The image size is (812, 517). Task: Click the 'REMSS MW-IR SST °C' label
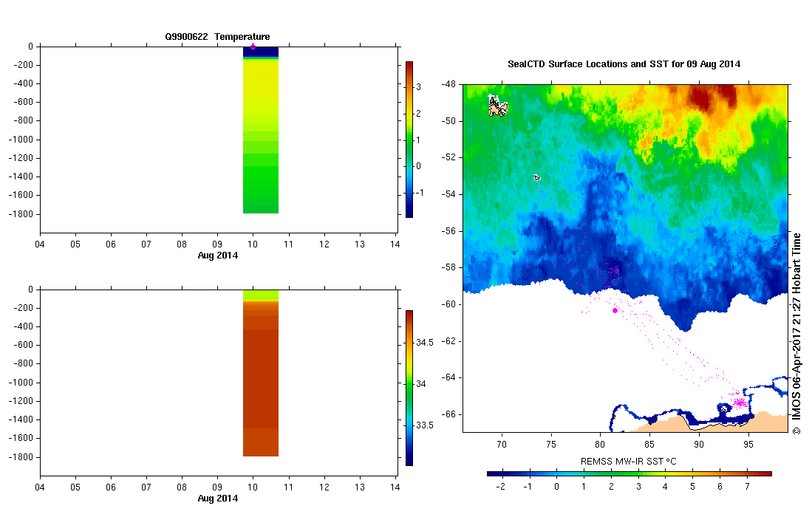[628, 461]
